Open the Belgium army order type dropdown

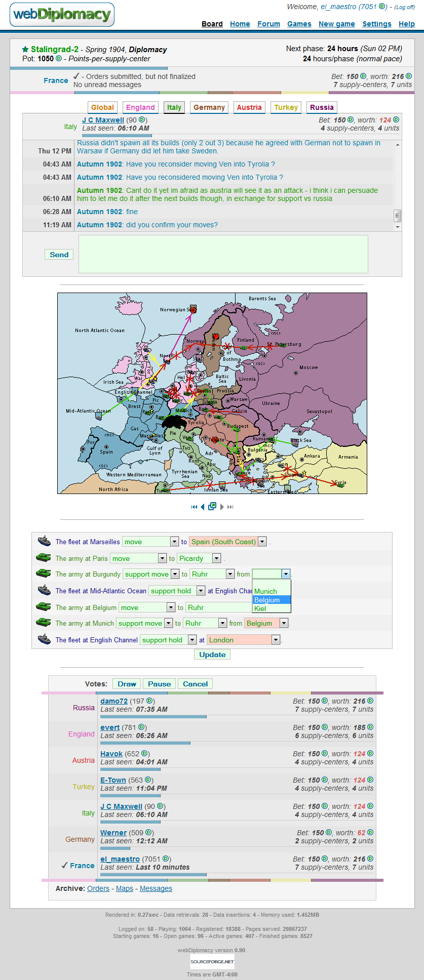tap(147, 607)
